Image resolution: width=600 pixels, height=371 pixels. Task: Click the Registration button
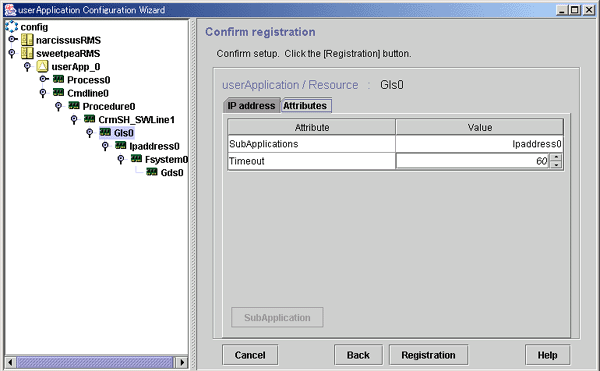pyautogui.click(x=428, y=355)
